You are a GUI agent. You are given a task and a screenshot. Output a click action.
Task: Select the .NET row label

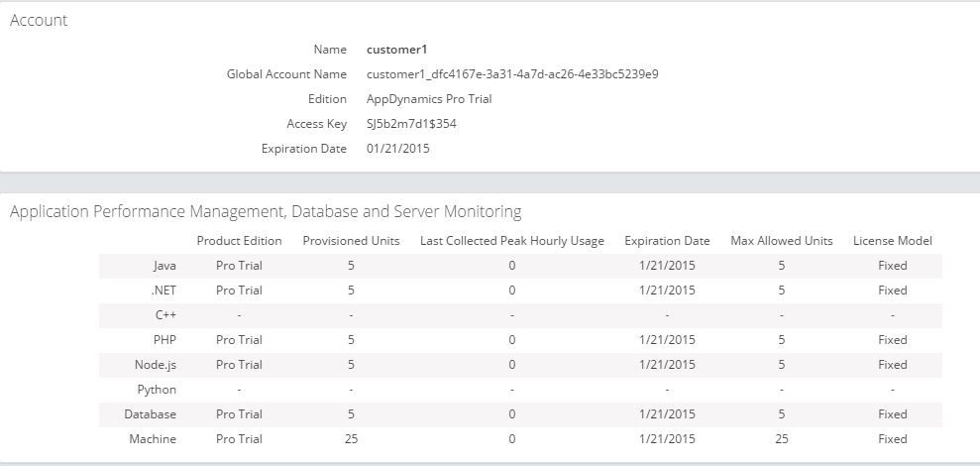163,291
